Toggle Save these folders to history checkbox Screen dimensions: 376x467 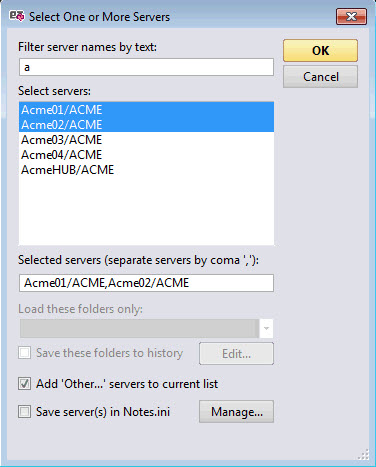[x=24, y=353]
